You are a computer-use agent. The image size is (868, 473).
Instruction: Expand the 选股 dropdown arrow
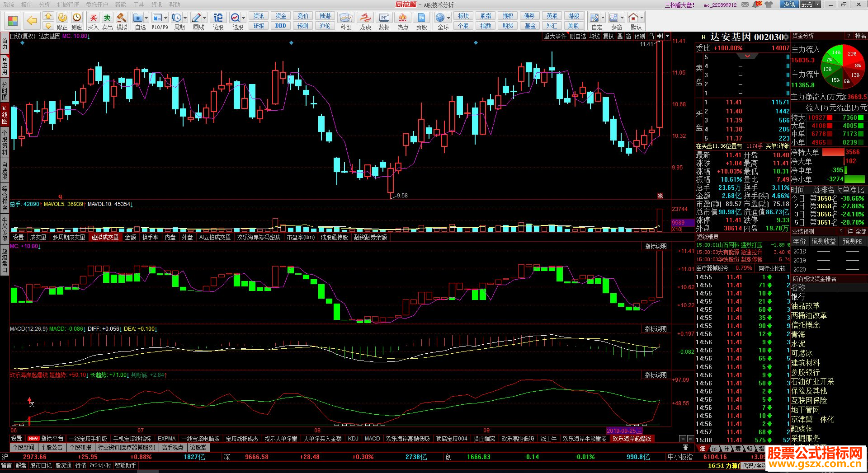[244, 19]
